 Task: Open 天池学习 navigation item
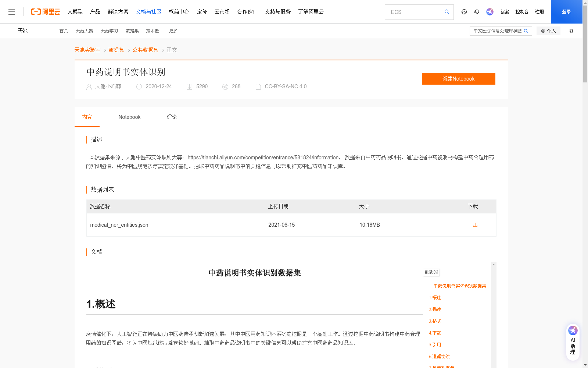tap(109, 31)
